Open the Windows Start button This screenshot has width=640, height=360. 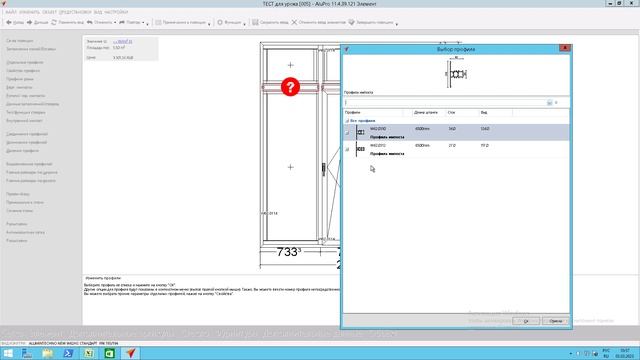(8, 353)
